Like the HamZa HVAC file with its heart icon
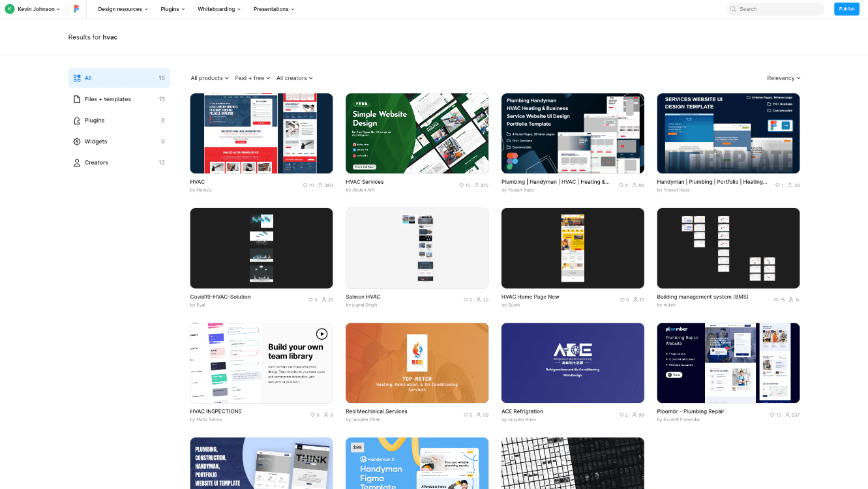Image resolution: width=868 pixels, height=489 pixels. pyautogui.click(x=305, y=186)
